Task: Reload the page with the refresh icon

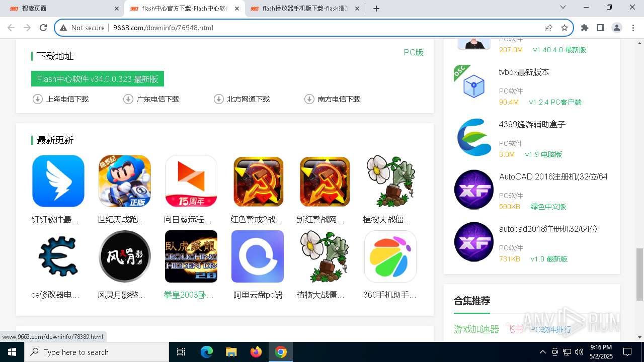Action: pos(43,28)
